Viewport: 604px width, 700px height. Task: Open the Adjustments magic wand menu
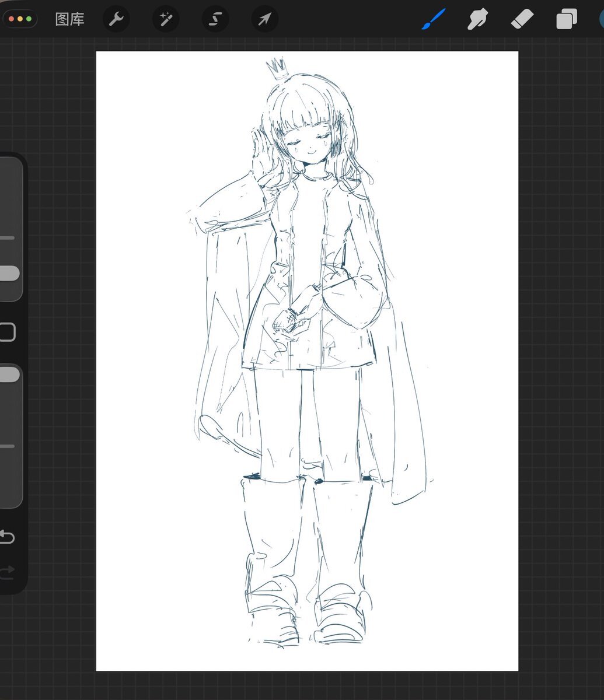[166, 19]
